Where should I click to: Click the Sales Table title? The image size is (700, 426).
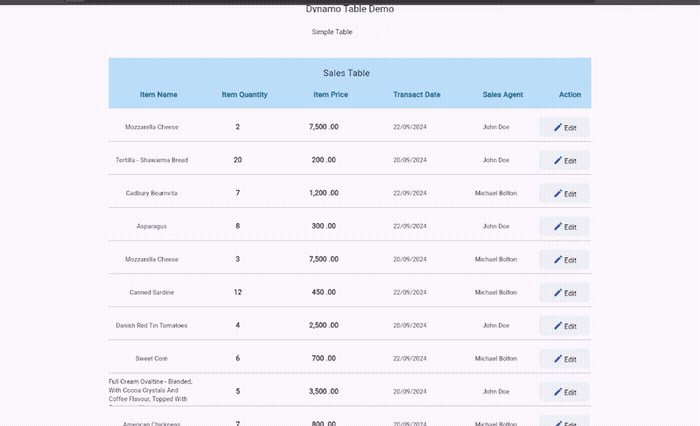point(346,73)
